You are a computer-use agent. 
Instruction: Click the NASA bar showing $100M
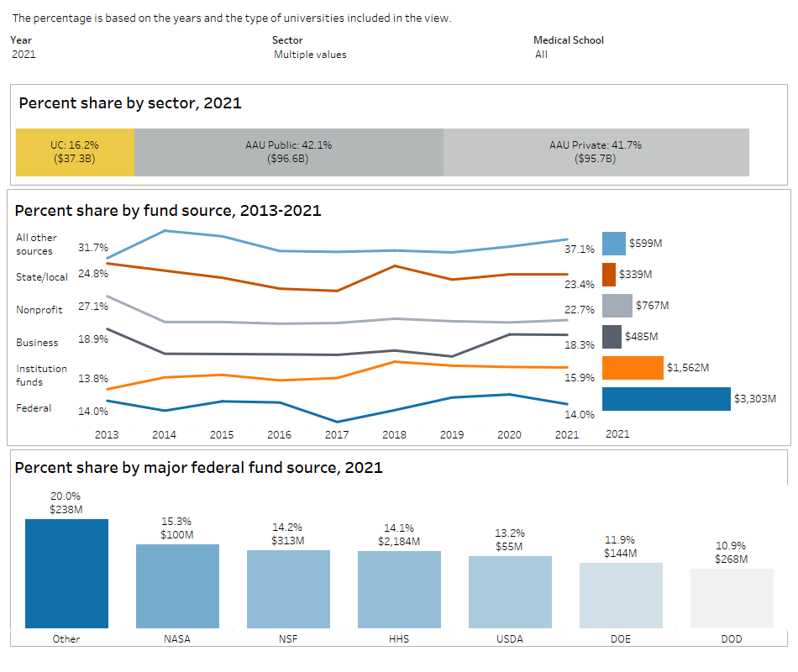177,586
